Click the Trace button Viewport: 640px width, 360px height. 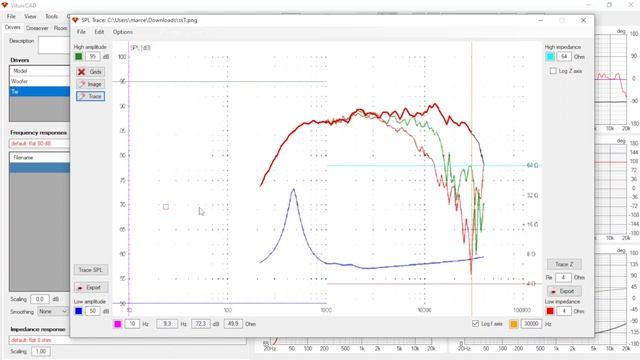pos(91,96)
